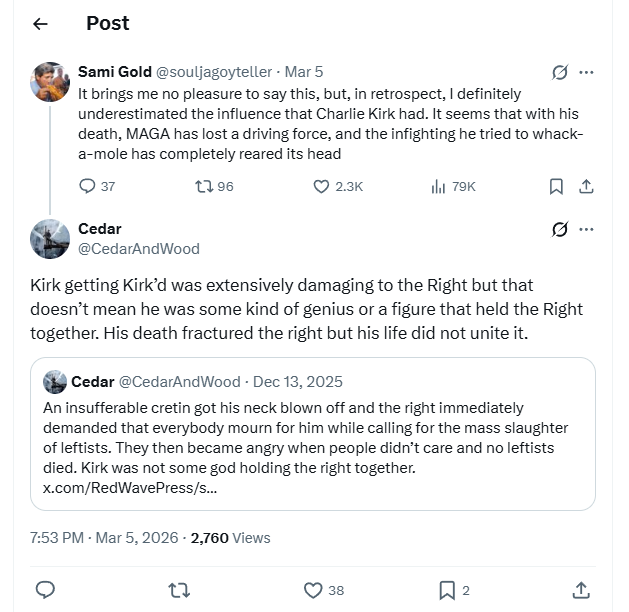
Task: Visit the @CedarAndWood handle link
Action: [x=139, y=249]
